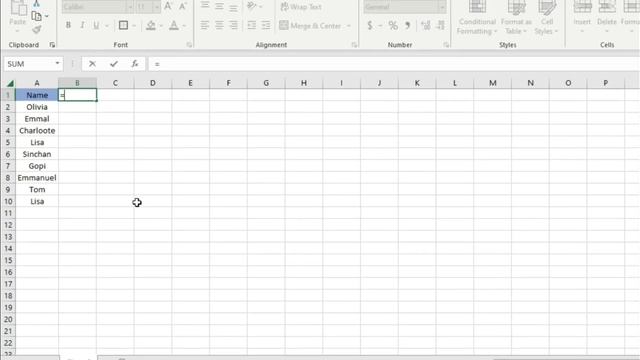
Task: Select the Lisa cell in row 5
Action: (37, 142)
